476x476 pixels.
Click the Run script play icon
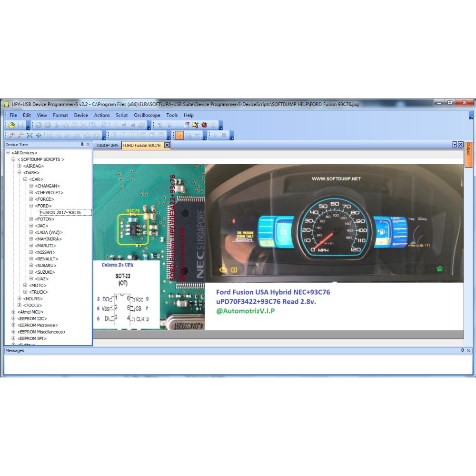coord(215,135)
